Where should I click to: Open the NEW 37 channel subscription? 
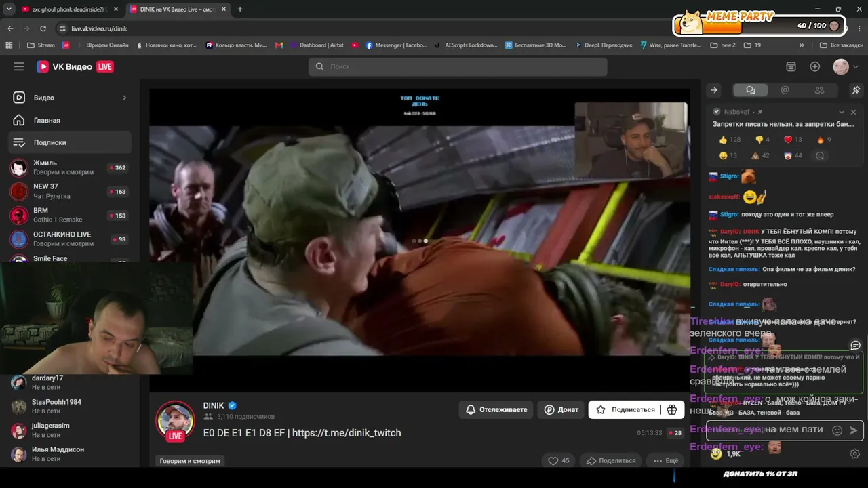[70, 191]
